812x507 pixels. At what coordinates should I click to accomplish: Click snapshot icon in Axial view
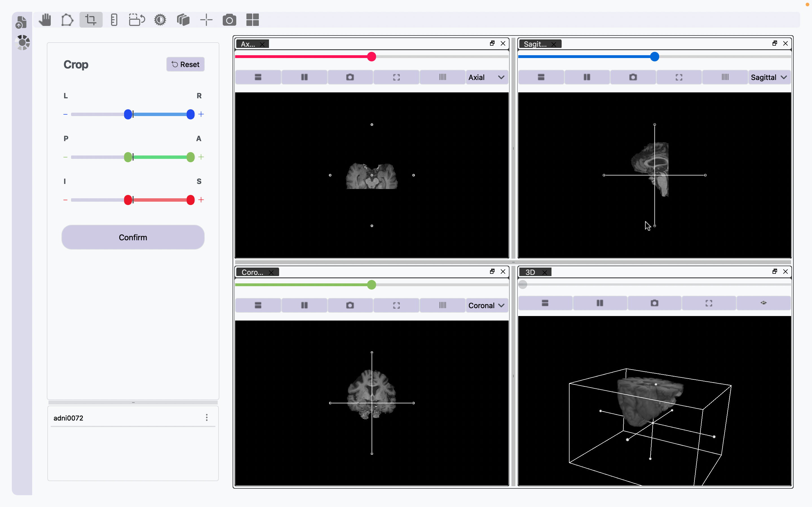(350, 77)
